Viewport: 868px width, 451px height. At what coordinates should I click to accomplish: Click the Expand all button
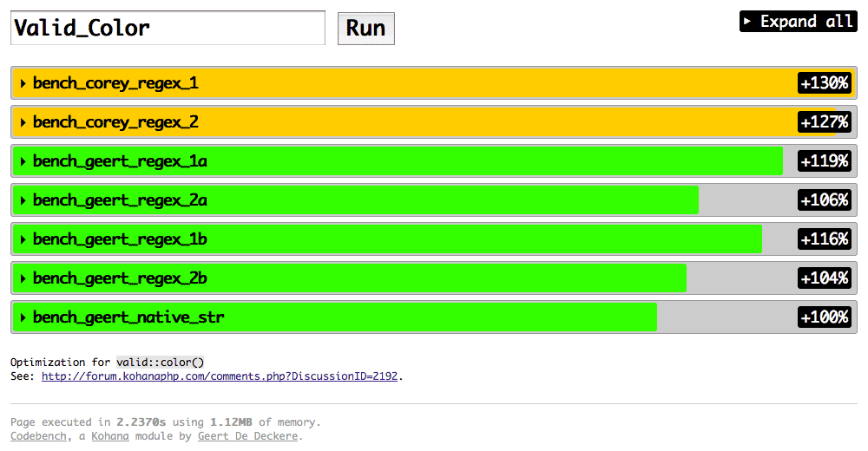pyautogui.click(x=798, y=22)
